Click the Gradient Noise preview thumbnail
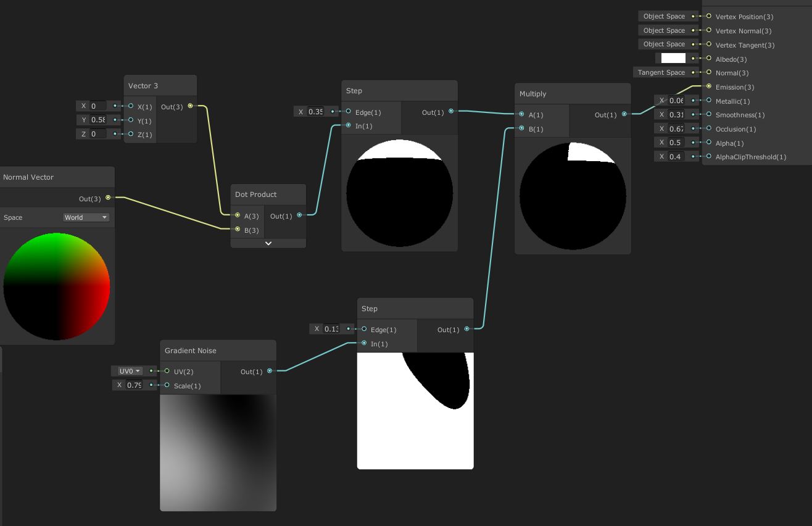The width and height of the screenshot is (812, 526). point(218,453)
